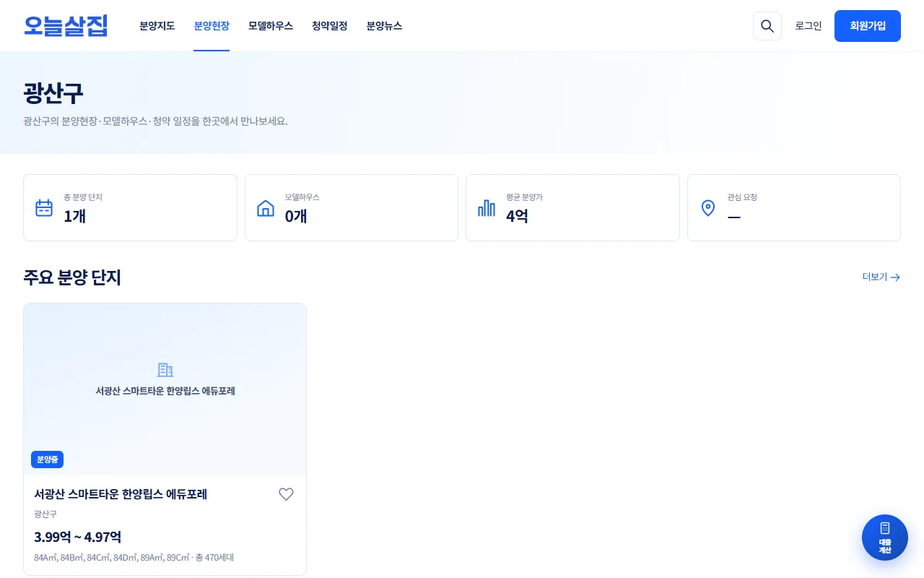
Task: Click the 광산구의 분양현장 subtitle description
Action: (155, 121)
